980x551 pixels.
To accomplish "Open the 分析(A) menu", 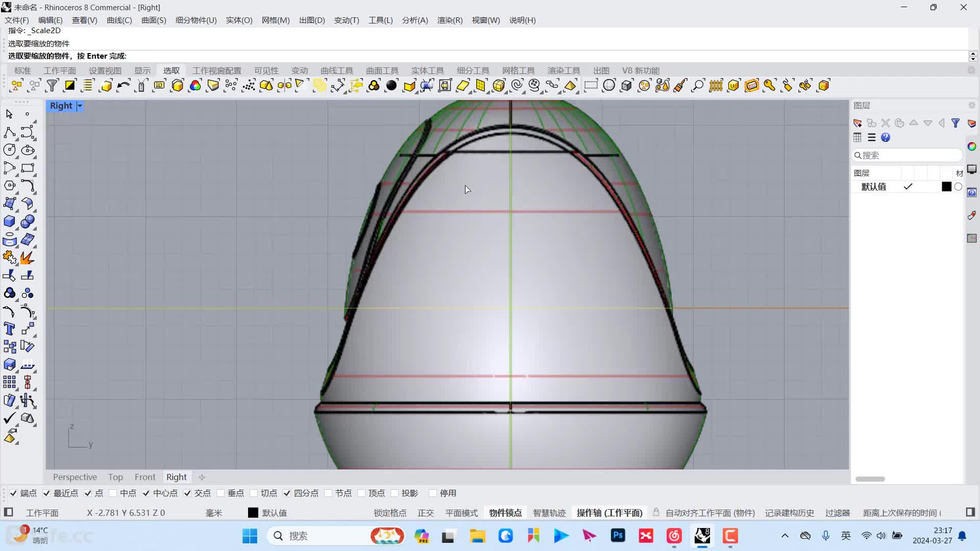I will coord(415,20).
